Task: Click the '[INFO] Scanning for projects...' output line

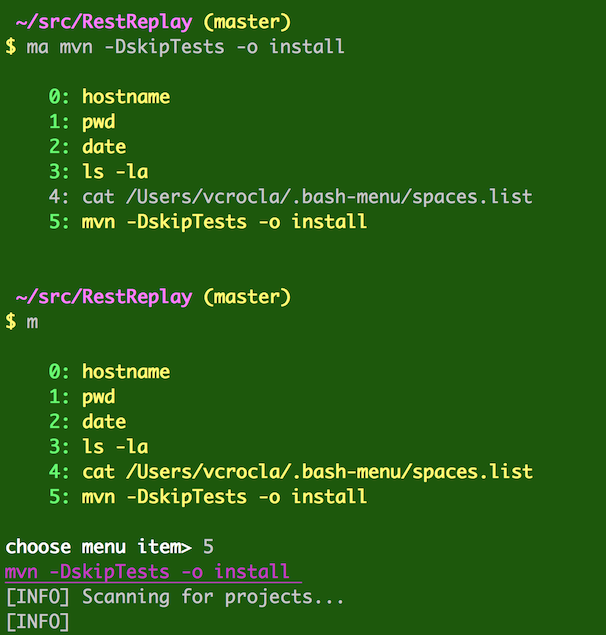Action: [175, 597]
